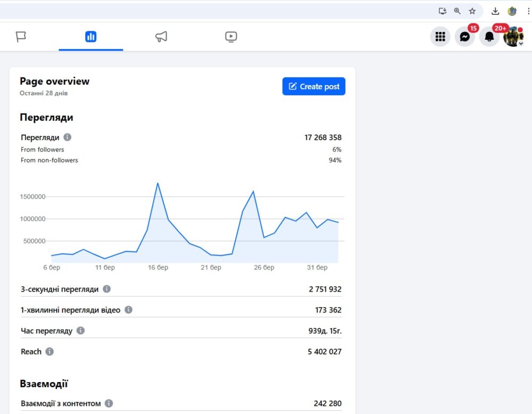Image resolution: width=532 pixels, height=414 pixels.
Task: Open the notifications bell
Action: pos(489,37)
